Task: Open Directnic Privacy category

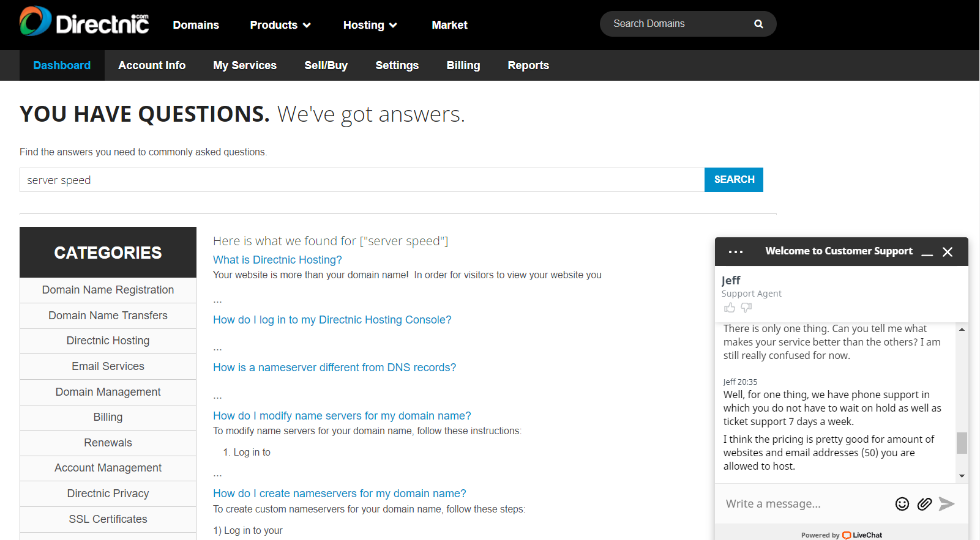Action: 108,494
